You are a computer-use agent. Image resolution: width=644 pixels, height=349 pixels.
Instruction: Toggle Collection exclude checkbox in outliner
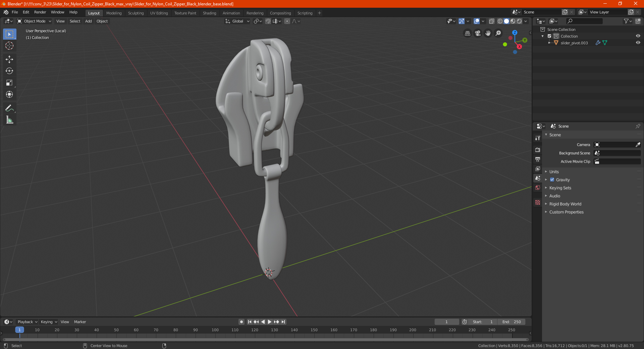click(549, 36)
